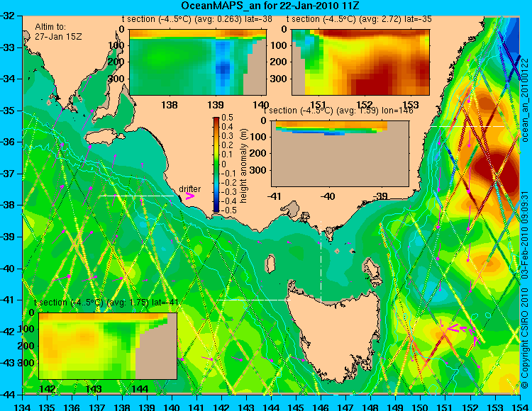
Task: Click latitude label -44 on the left axis
Action: click(x=8, y=395)
